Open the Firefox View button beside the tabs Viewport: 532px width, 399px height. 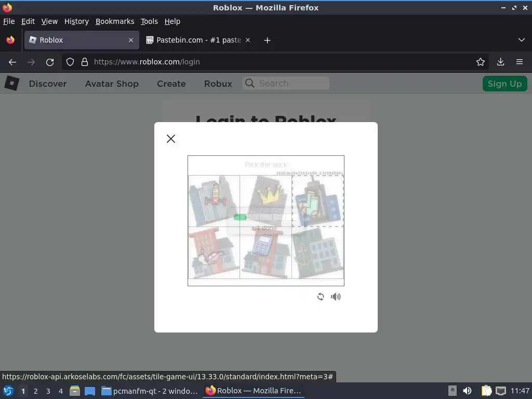[10, 40]
